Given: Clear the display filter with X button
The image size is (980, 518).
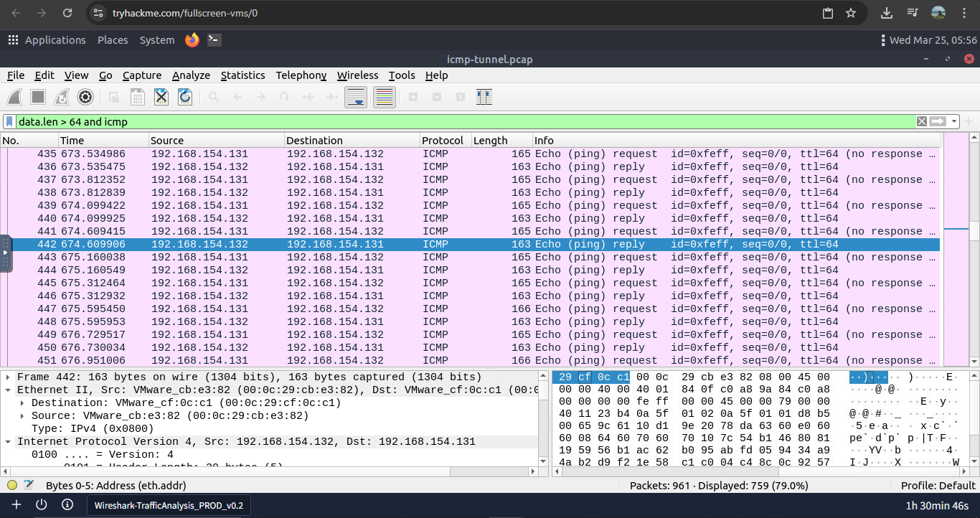Looking at the screenshot, I should coord(922,121).
